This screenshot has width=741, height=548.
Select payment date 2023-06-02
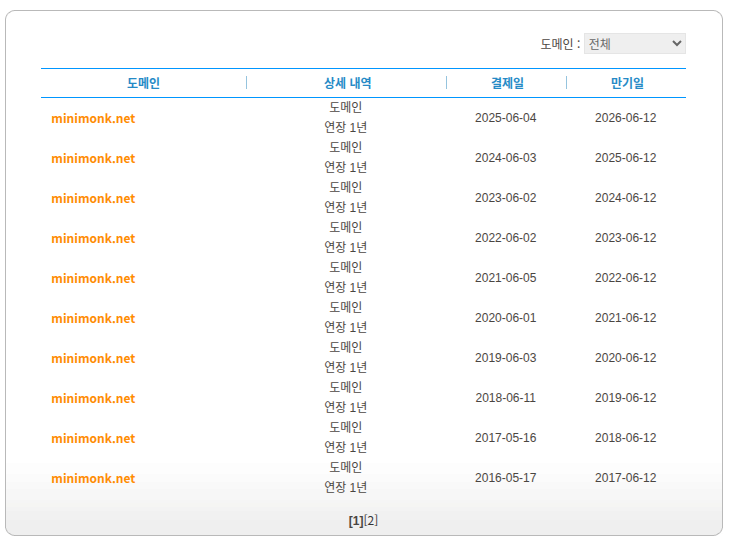coord(506,198)
